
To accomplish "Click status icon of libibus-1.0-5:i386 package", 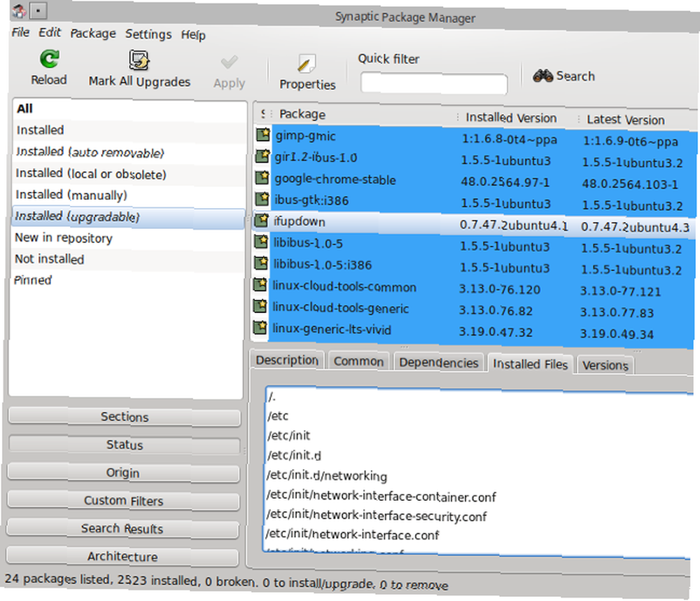I will pyautogui.click(x=260, y=263).
